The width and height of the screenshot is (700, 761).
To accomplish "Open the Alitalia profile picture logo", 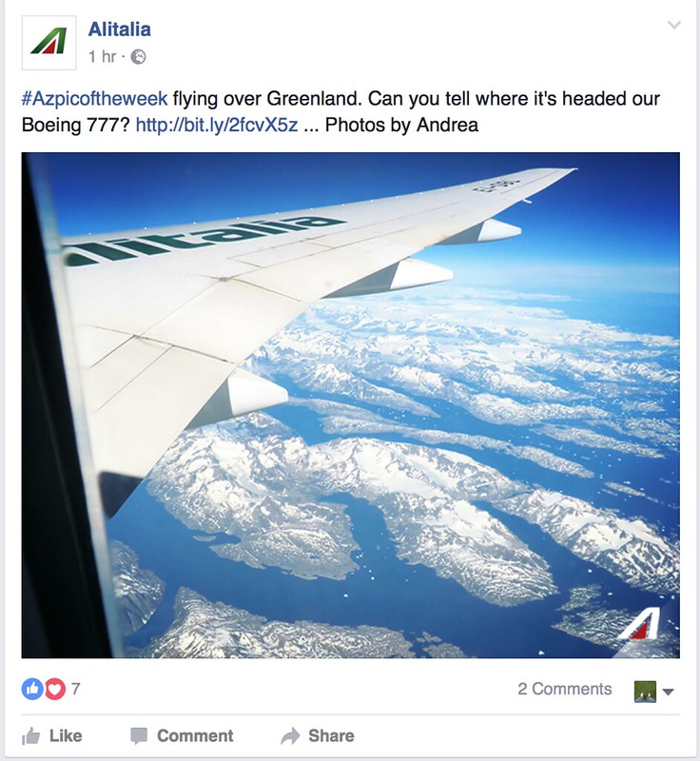I will 49,43.
